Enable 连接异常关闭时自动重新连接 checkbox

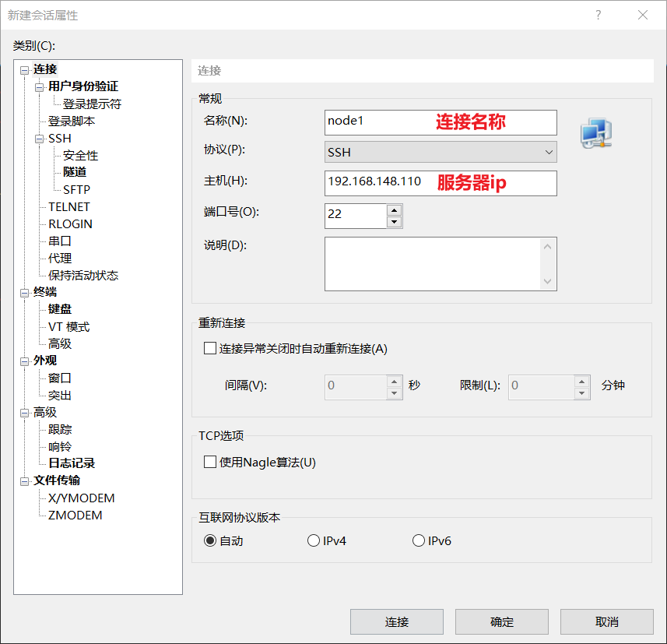(x=209, y=348)
